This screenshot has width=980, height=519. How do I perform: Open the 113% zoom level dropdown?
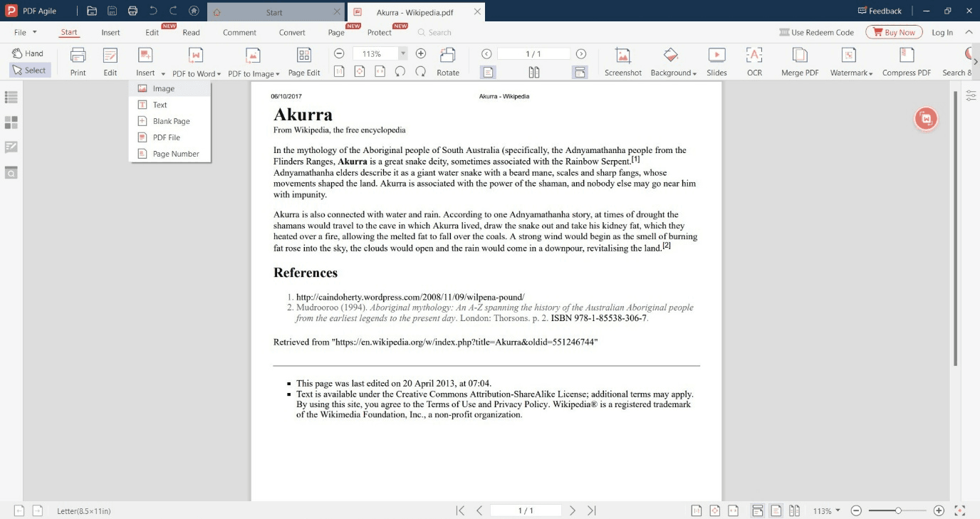coord(403,53)
